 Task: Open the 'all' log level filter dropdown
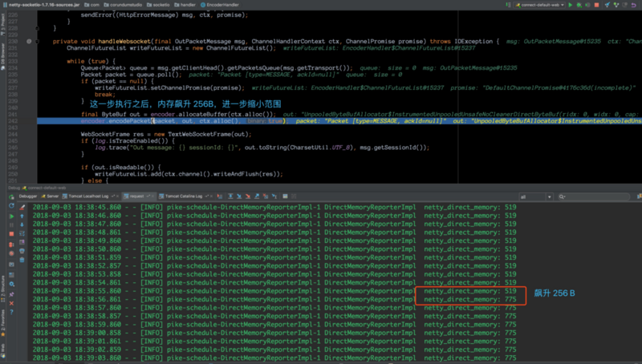pyautogui.click(x=536, y=196)
